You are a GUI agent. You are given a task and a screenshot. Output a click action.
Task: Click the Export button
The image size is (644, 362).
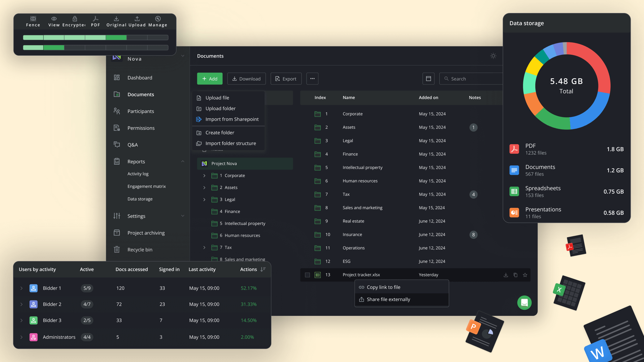[x=286, y=79]
